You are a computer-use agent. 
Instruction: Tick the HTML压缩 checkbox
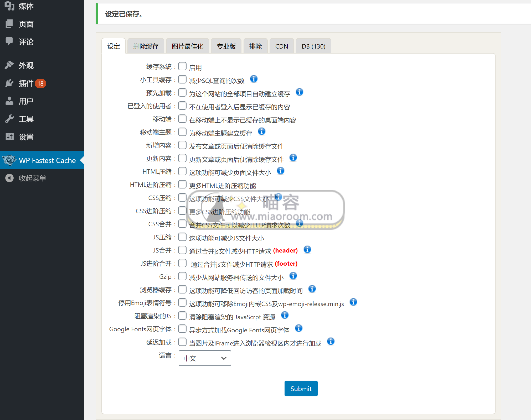coord(182,171)
